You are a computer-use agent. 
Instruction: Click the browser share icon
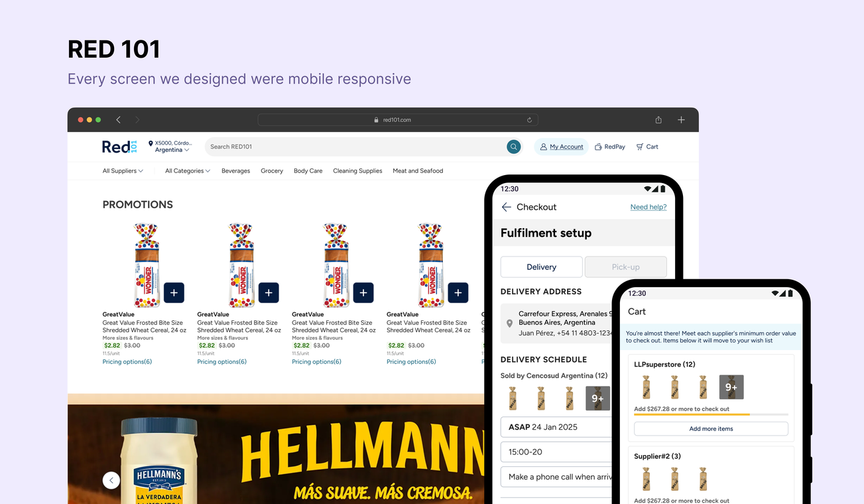[x=658, y=120]
